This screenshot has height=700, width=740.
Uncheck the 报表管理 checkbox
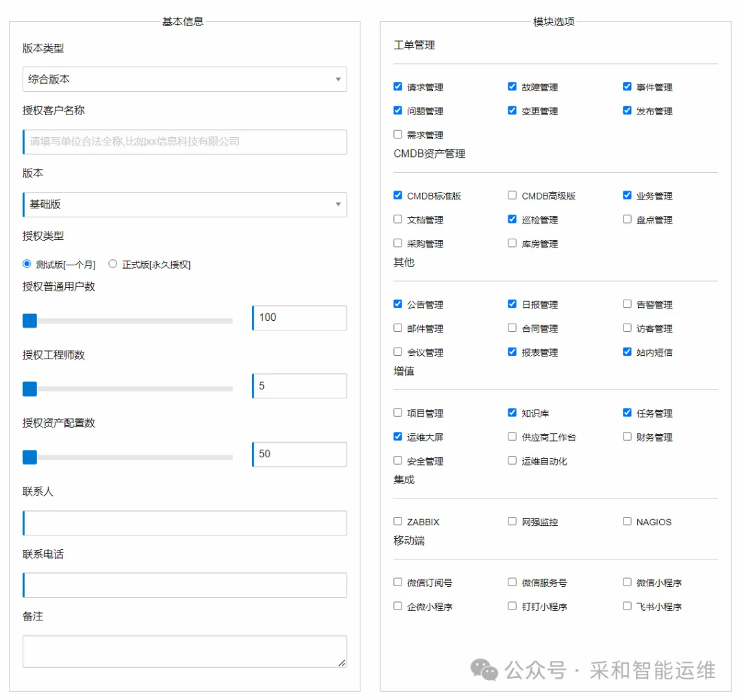[512, 352]
